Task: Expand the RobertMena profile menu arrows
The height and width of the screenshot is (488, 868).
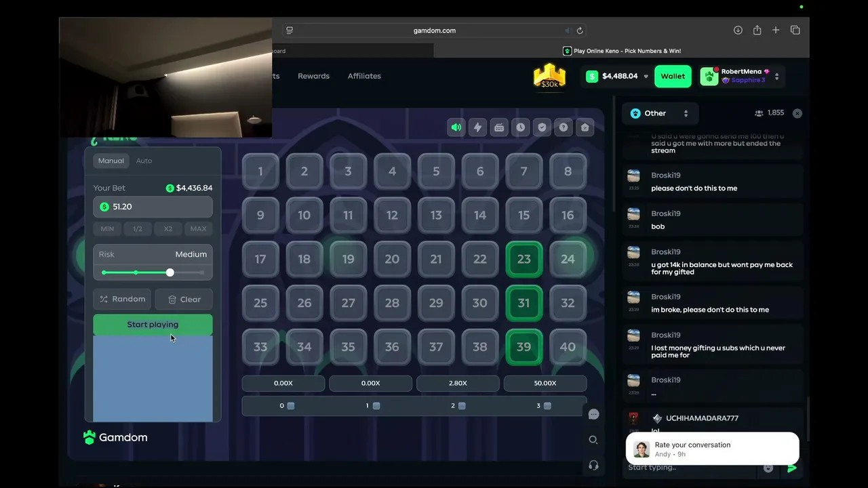Action: click(776, 77)
